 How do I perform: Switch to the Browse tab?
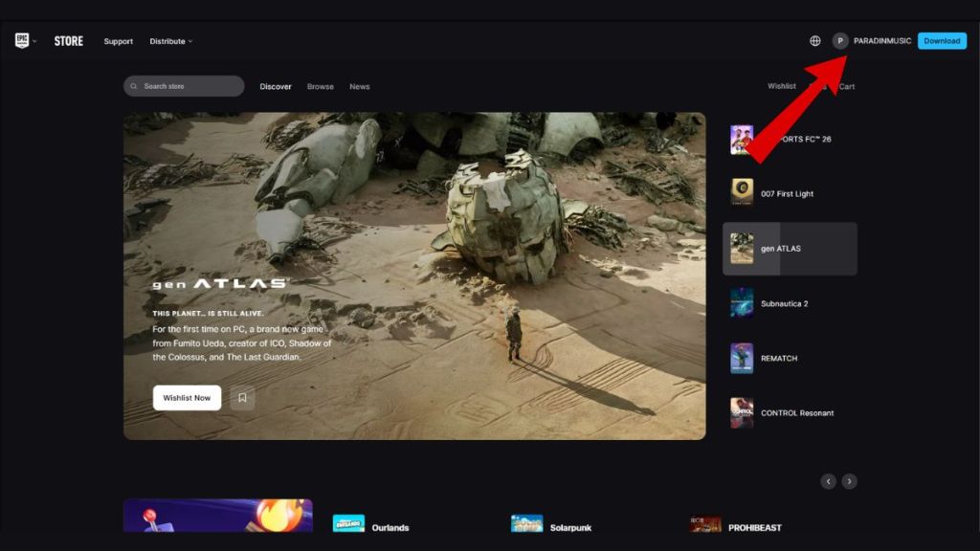(320, 87)
